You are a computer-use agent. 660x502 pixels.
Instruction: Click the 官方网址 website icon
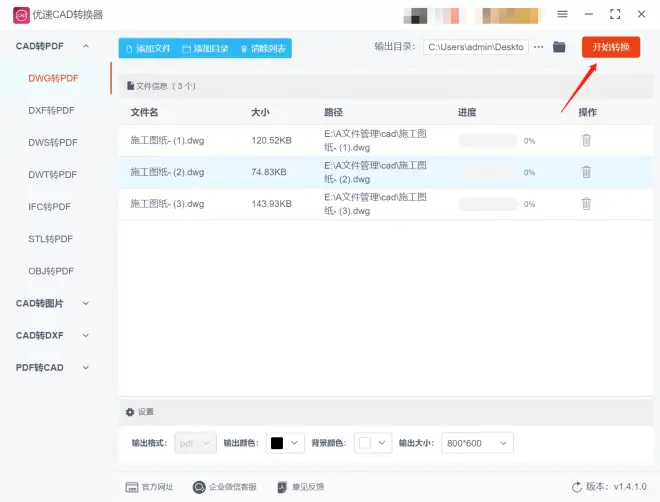point(132,487)
